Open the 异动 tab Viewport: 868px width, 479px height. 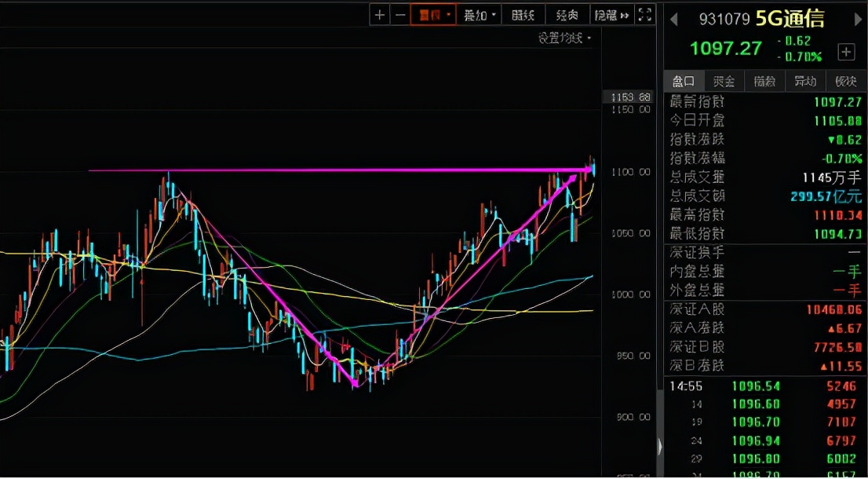click(805, 81)
